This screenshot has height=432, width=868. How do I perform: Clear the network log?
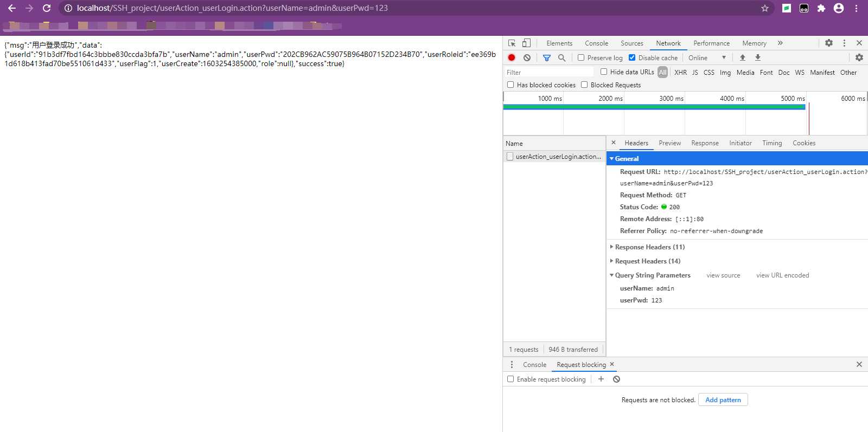[x=527, y=57]
